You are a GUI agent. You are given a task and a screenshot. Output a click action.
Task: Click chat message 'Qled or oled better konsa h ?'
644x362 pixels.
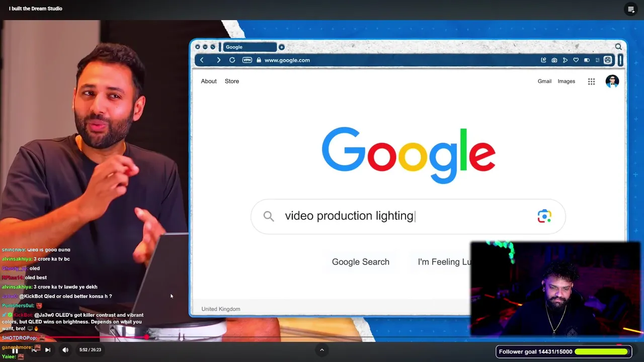(x=78, y=296)
